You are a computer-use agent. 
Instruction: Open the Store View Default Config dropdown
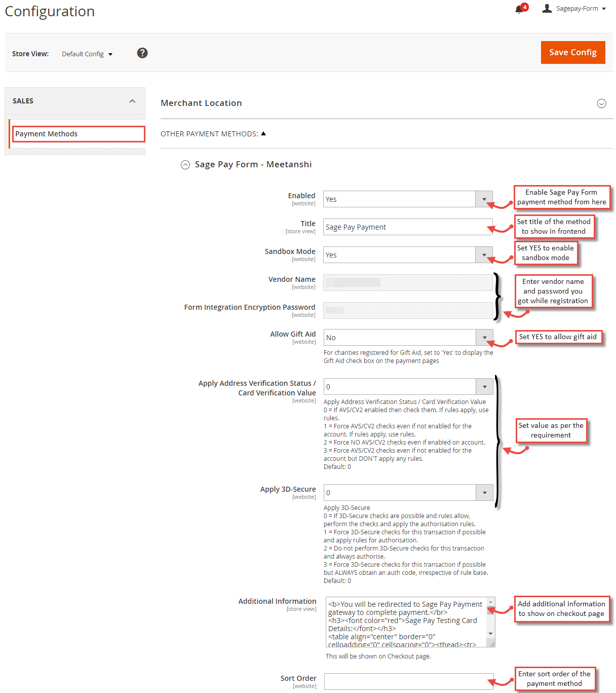tap(87, 54)
